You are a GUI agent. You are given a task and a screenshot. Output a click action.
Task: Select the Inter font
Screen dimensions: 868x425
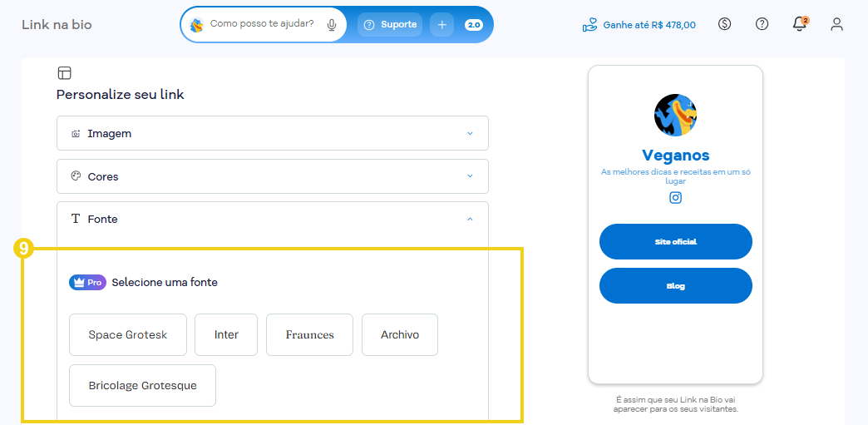226,334
